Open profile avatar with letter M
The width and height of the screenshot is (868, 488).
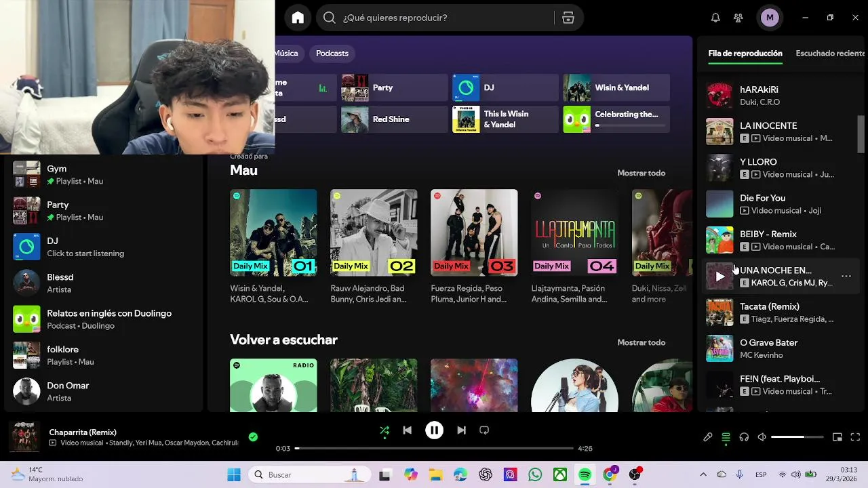pyautogui.click(x=770, y=18)
